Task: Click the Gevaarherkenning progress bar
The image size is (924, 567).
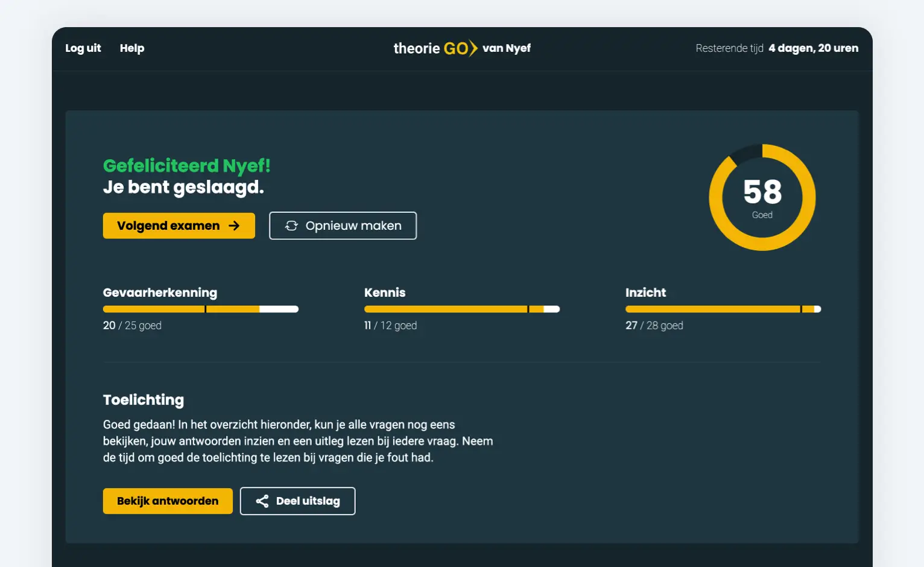Action: point(200,309)
